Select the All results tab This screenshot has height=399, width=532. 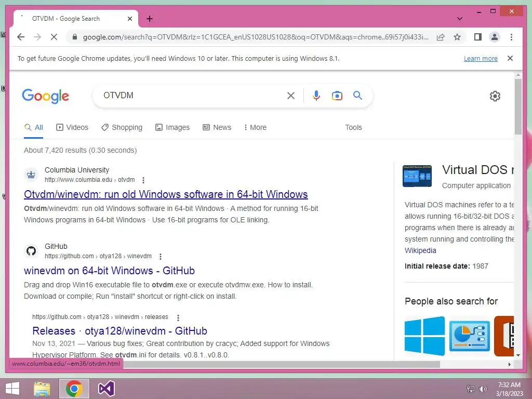tap(34, 128)
